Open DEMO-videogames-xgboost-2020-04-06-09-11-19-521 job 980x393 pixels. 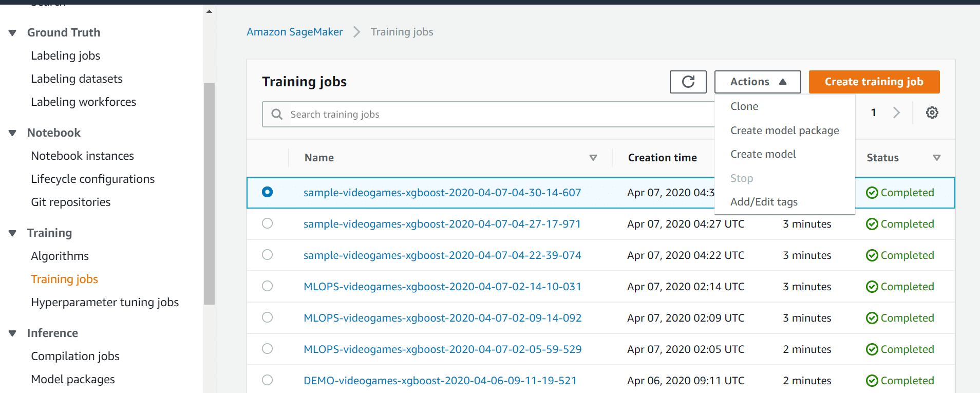pos(440,381)
